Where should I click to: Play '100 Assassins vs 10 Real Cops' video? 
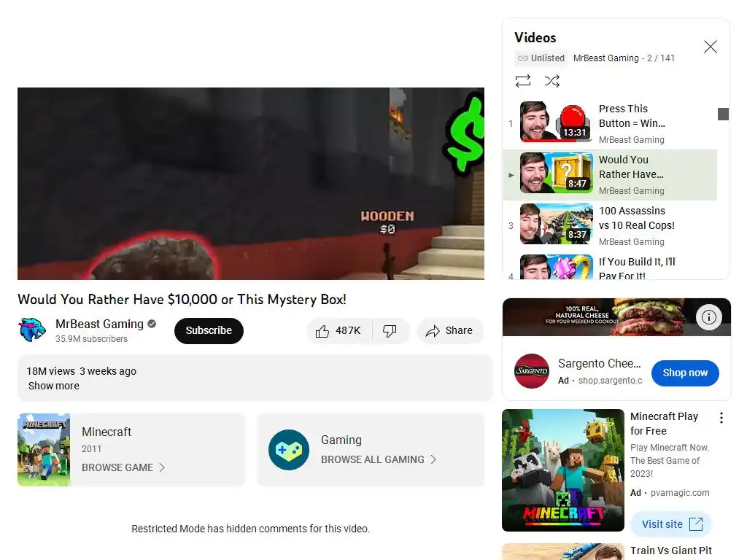[610, 226]
